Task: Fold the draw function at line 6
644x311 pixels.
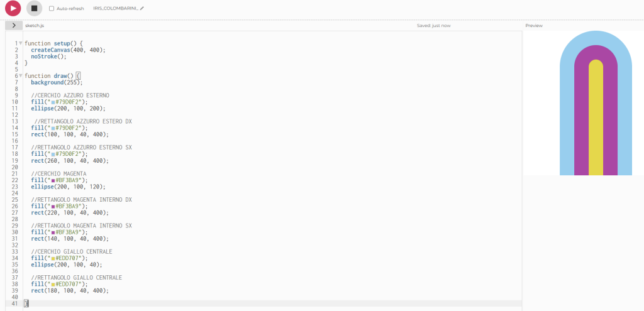Action: [20, 75]
